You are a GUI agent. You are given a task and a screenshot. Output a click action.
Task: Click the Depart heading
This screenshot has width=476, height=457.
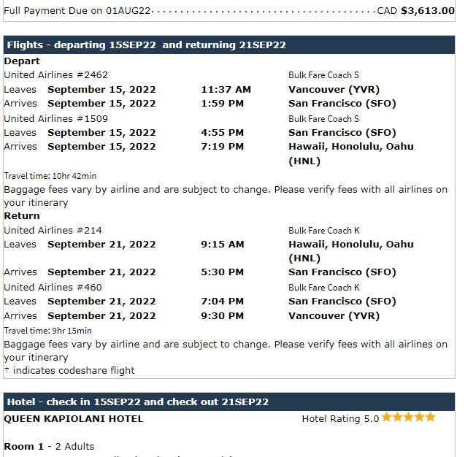(22, 61)
